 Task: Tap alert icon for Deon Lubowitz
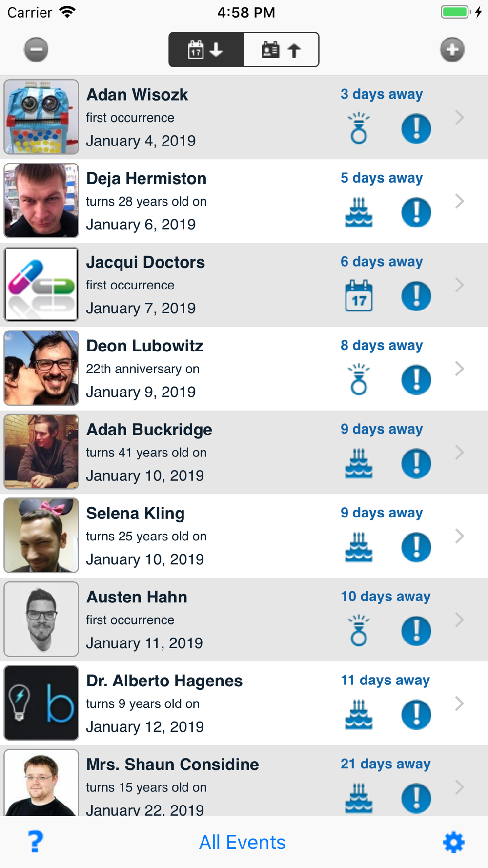coord(416,380)
